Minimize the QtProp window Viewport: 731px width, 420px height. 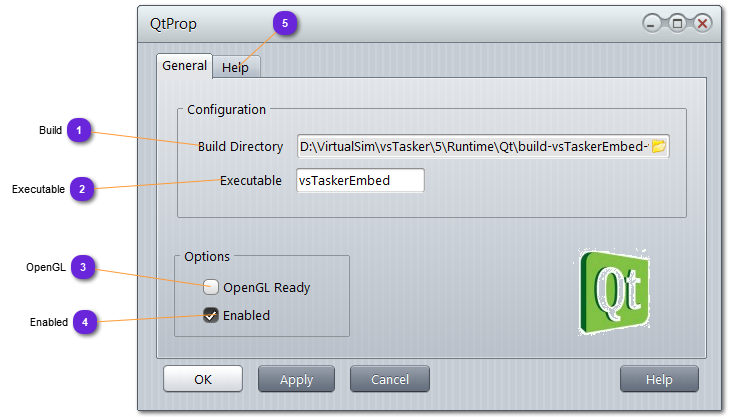pyautogui.click(x=653, y=24)
